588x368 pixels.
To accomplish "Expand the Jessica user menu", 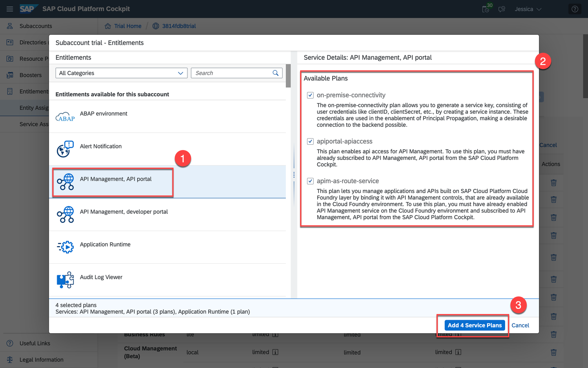I will [528, 9].
